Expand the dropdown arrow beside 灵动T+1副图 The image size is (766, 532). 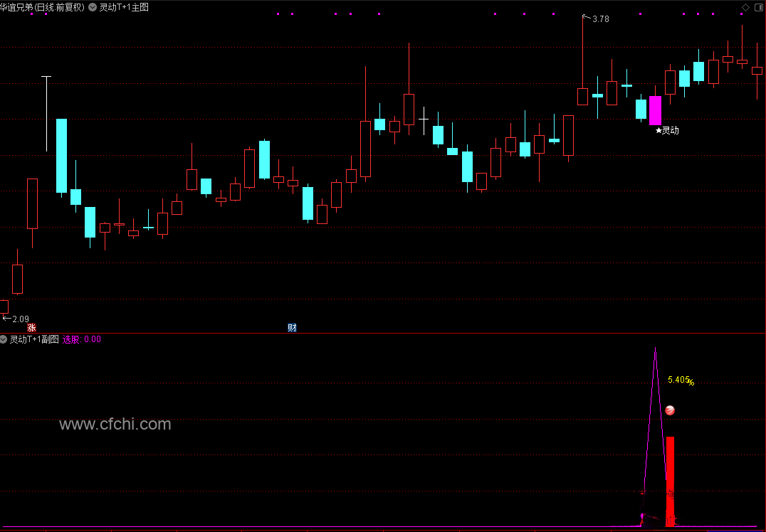tap(4, 339)
